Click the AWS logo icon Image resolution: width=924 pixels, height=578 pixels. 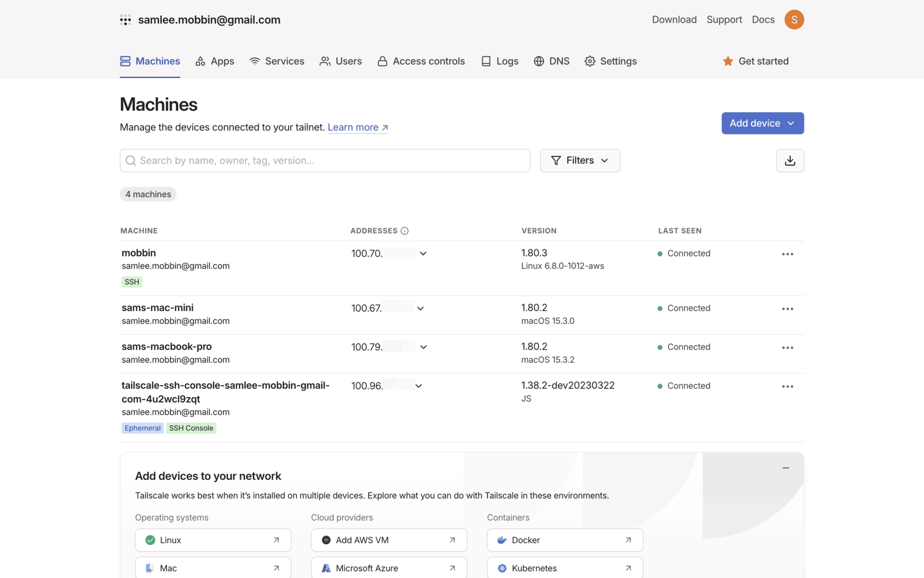click(326, 540)
